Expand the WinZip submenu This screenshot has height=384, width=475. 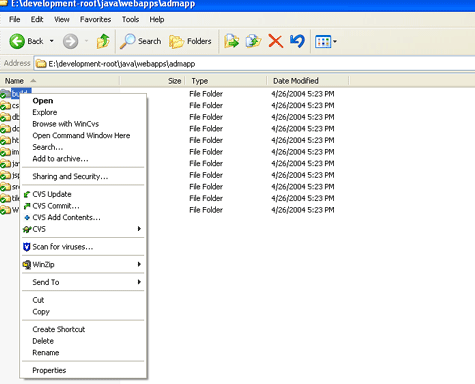[83, 264]
